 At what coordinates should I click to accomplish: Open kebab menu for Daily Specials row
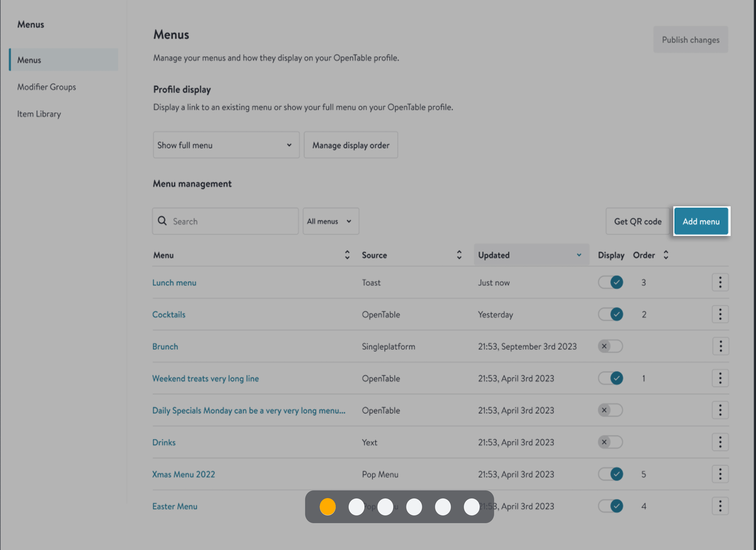[720, 410]
